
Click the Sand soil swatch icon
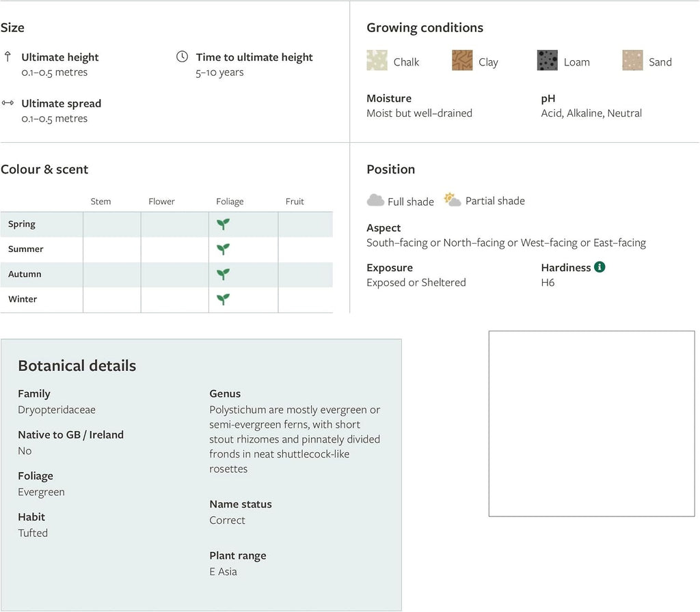click(632, 60)
